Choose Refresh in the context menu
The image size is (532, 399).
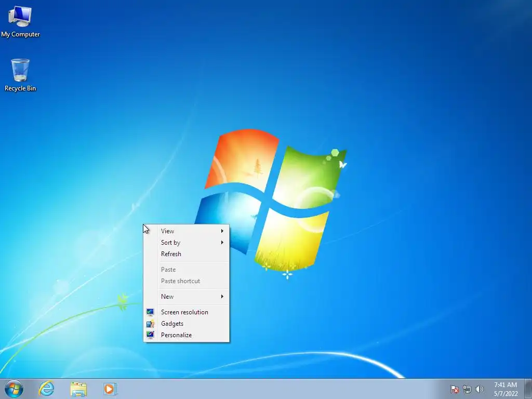[x=187, y=254]
